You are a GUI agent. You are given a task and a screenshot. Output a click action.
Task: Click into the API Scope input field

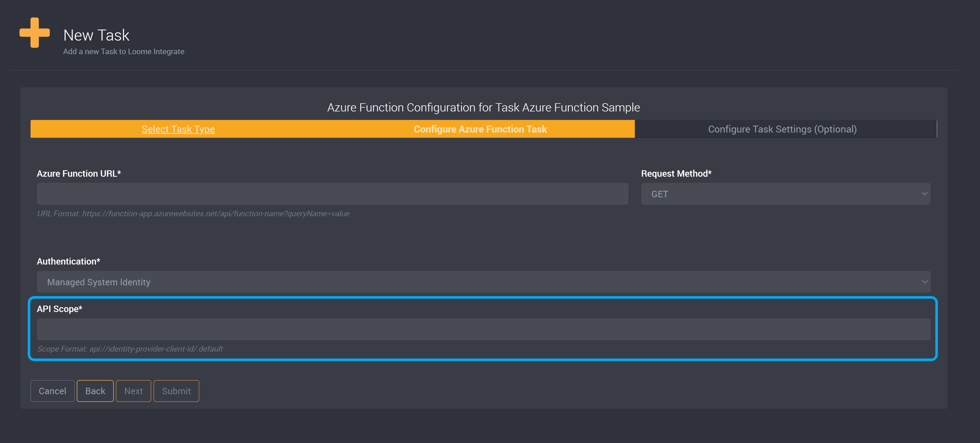484,329
